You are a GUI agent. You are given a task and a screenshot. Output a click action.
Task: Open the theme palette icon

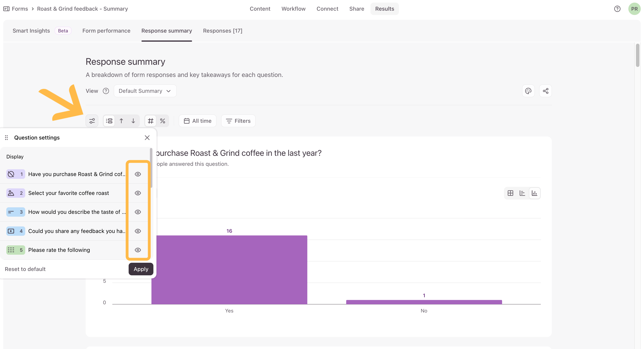pyautogui.click(x=528, y=91)
